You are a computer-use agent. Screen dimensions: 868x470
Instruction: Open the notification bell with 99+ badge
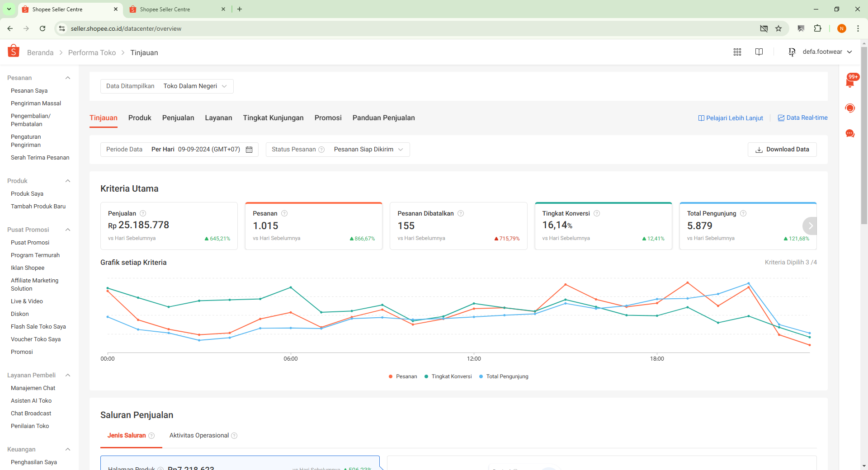tap(850, 81)
